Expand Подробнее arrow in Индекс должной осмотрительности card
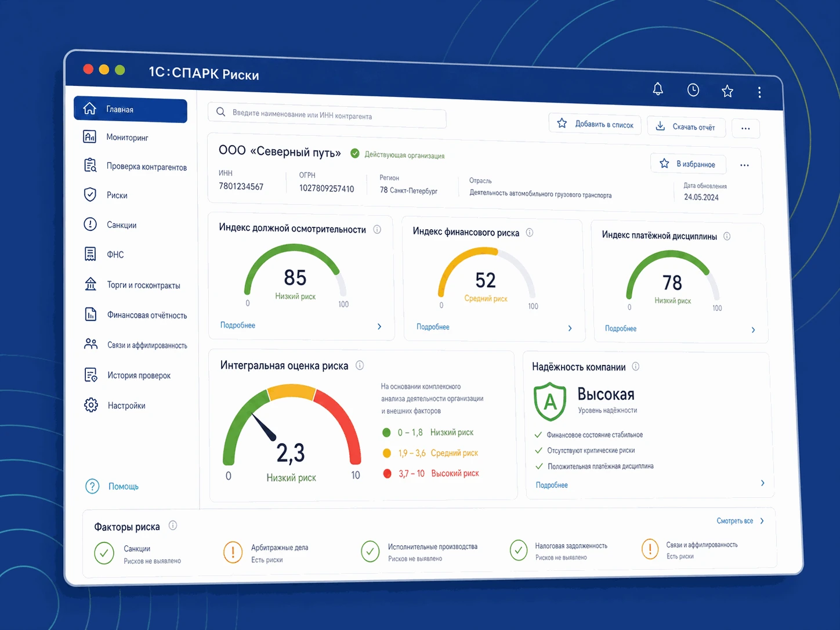This screenshot has width=840, height=630. coord(379,327)
